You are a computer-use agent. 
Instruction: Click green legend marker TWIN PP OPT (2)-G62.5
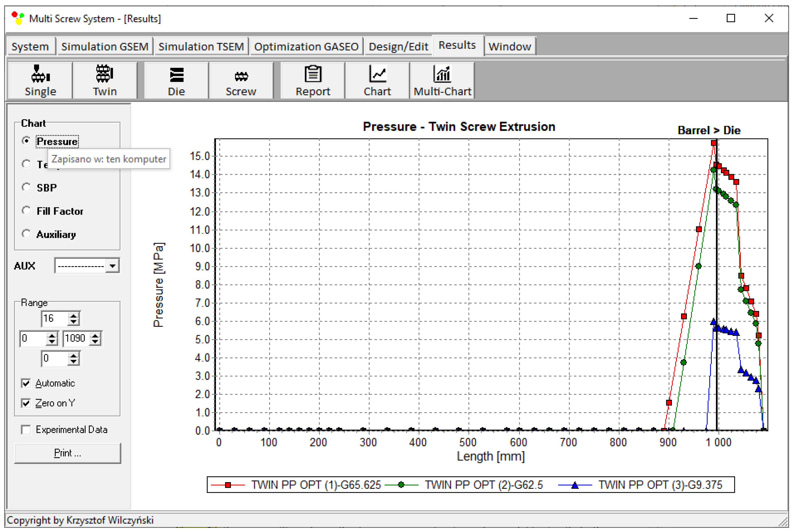pyautogui.click(x=401, y=485)
